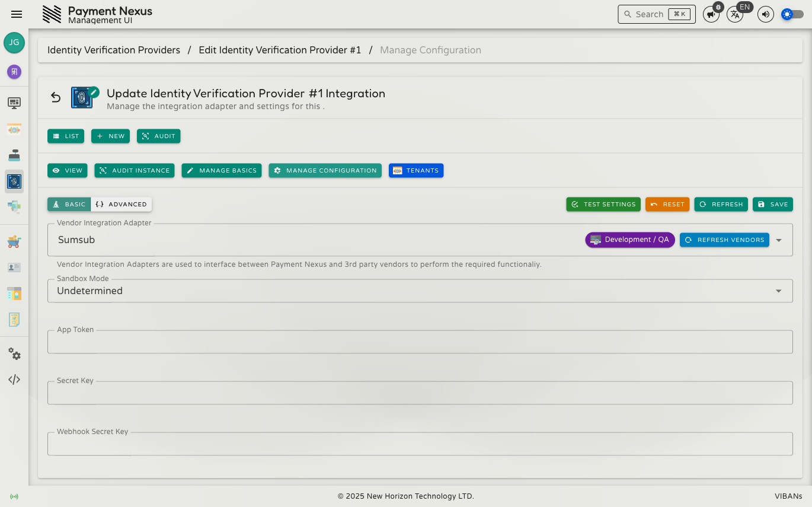Viewport: 812px width, 507px height.
Task: Open the View tab
Action: [68, 170]
